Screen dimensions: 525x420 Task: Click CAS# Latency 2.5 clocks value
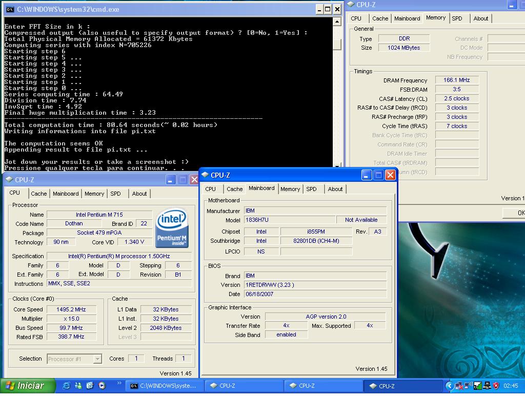(457, 99)
